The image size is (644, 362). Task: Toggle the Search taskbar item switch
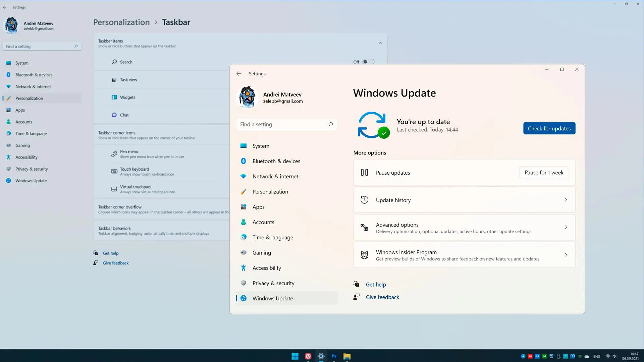coord(368,62)
